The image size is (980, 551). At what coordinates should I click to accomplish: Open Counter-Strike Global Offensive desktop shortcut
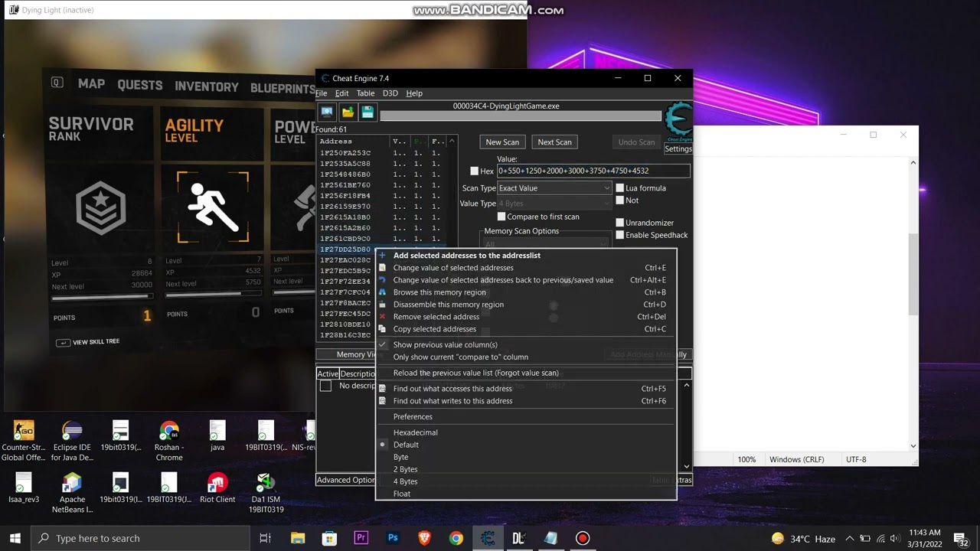tap(23, 440)
